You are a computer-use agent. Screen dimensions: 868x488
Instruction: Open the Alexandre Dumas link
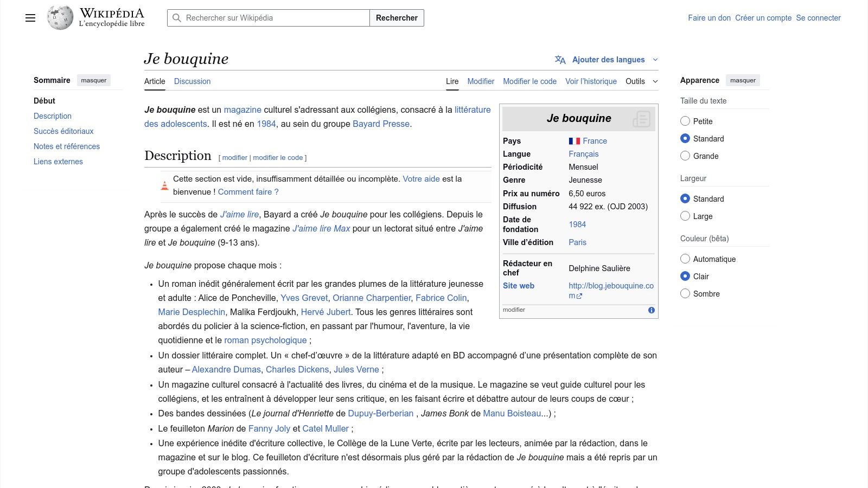click(x=226, y=370)
